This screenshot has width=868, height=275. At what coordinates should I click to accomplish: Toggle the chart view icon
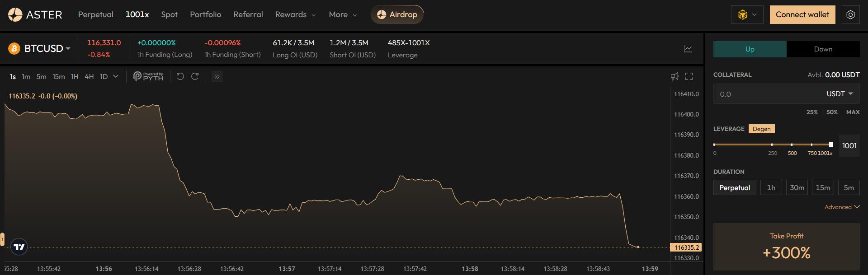(x=688, y=49)
